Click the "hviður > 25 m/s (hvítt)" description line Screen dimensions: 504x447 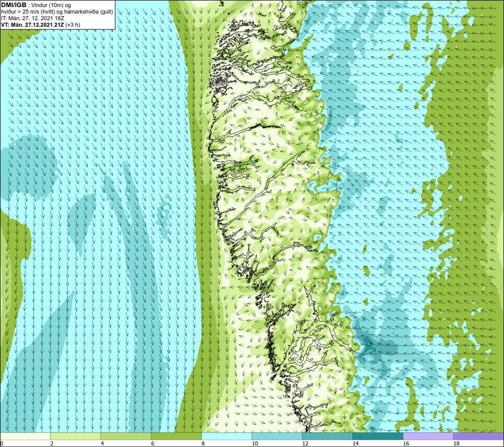click(x=28, y=12)
